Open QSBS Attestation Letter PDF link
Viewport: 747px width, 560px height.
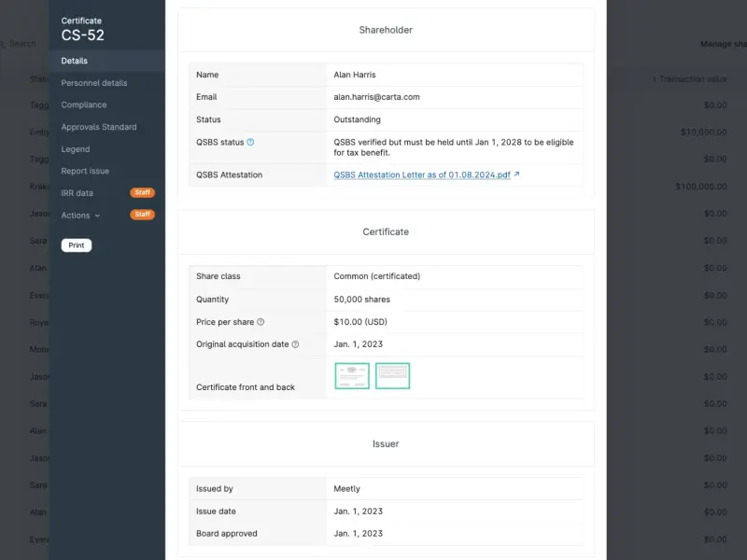422,175
